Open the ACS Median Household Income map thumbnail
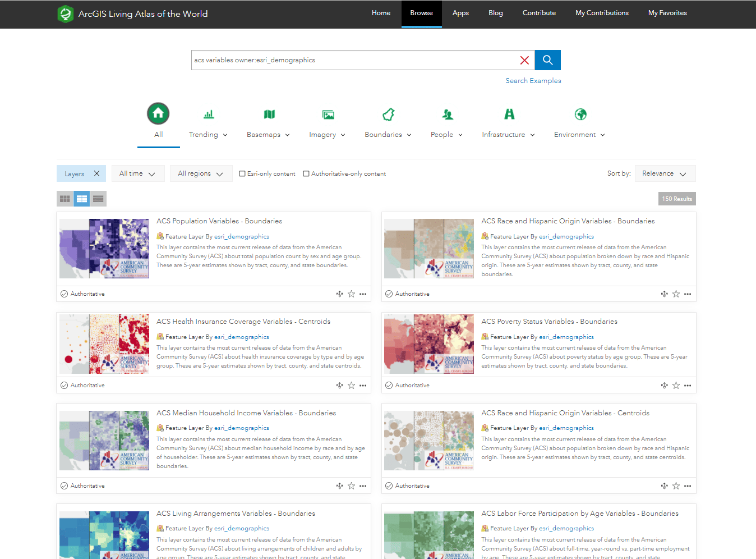 104,441
